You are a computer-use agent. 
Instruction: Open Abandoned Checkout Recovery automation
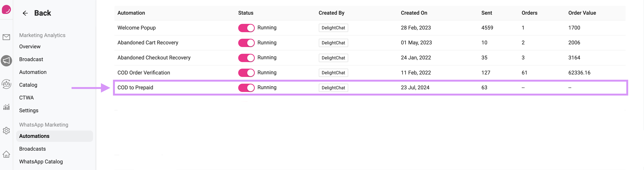click(154, 58)
